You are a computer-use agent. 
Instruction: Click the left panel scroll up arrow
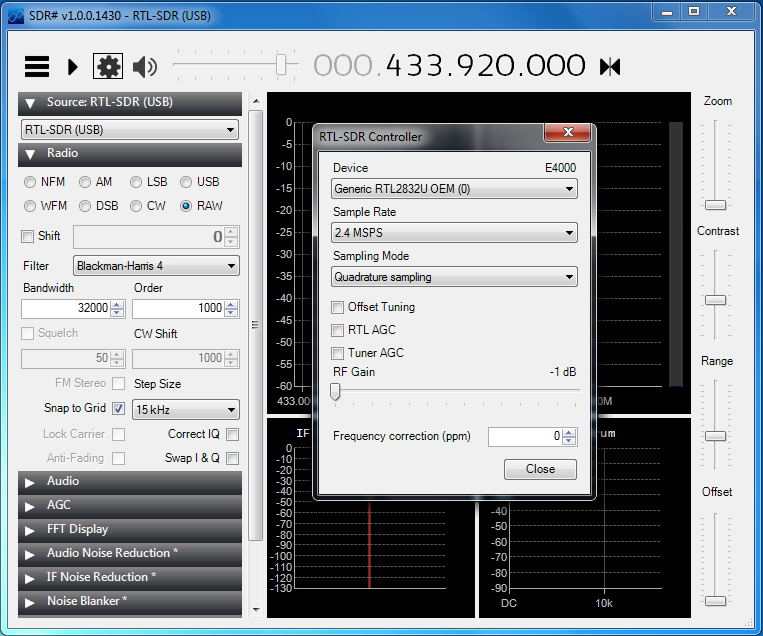(x=256, y=101)
